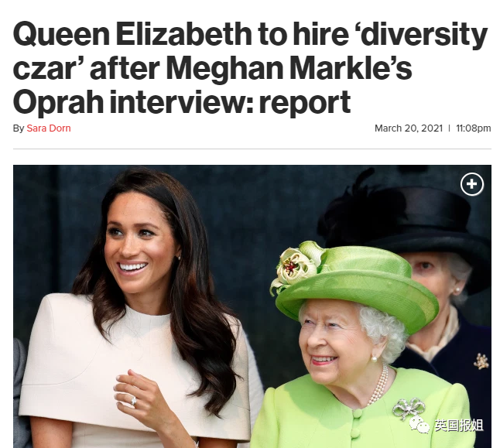Screen dimensions: 500x448
Task: Click the 11:08pm timestamp
Action: pyautogui.click(x=473, y=128)
